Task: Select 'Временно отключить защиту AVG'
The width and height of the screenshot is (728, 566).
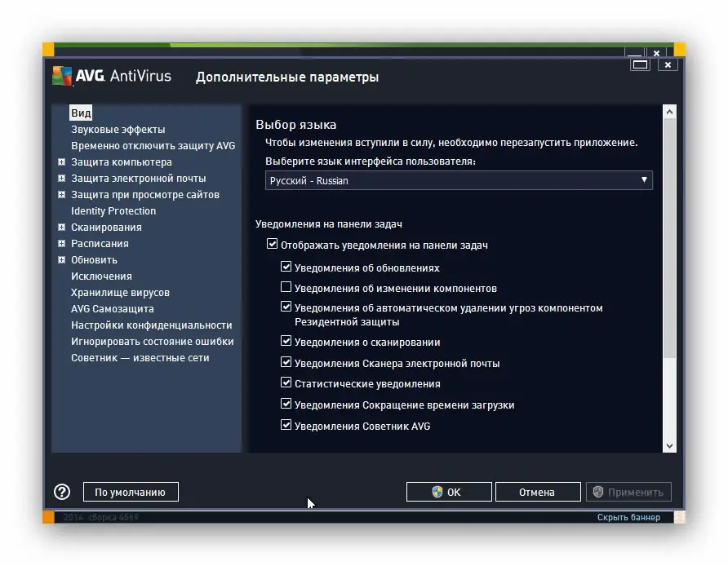Action: click(x=153, y=146)
